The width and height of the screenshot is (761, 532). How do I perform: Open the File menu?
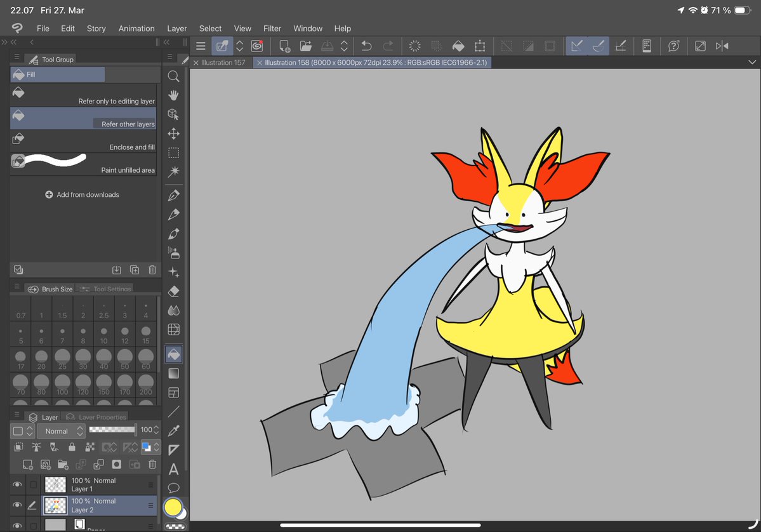tap(43, 29)
